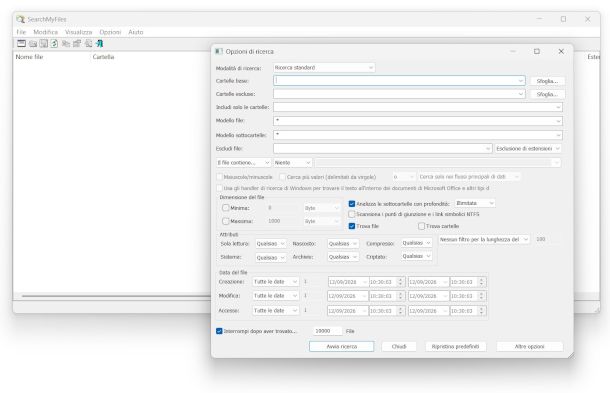The image size is (610, 393).
Task: Open the 'Il file contiene...' dropdown
Action: point(244,163)
